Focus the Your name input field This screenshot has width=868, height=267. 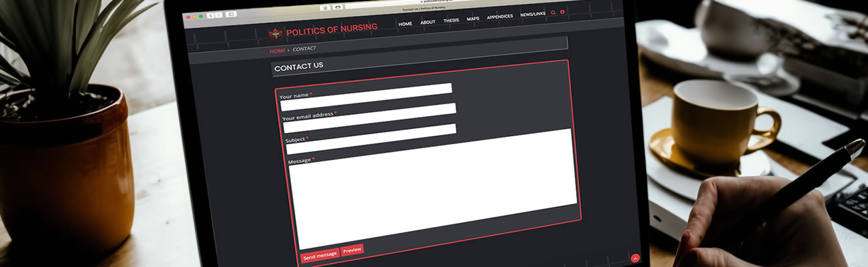point(366,97)
